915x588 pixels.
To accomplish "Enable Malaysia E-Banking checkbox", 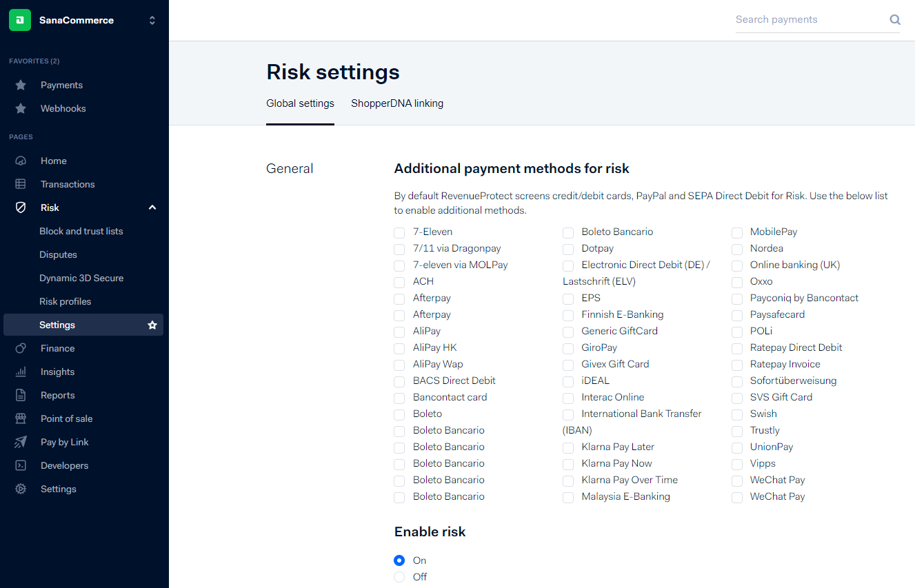I will coord(568,497).
